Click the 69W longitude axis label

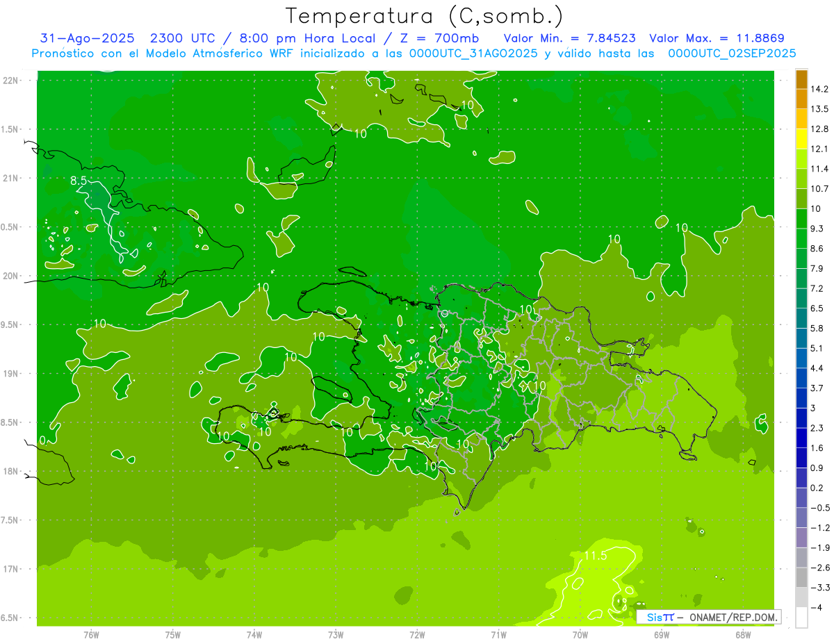pyautogui.click(x=662, y=635)
